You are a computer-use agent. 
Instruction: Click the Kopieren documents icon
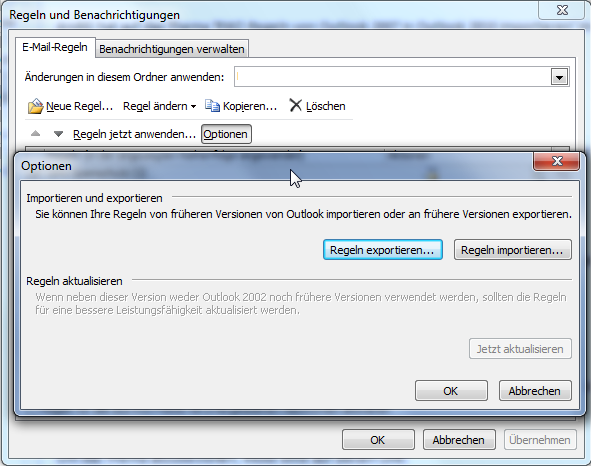(212, 106)
